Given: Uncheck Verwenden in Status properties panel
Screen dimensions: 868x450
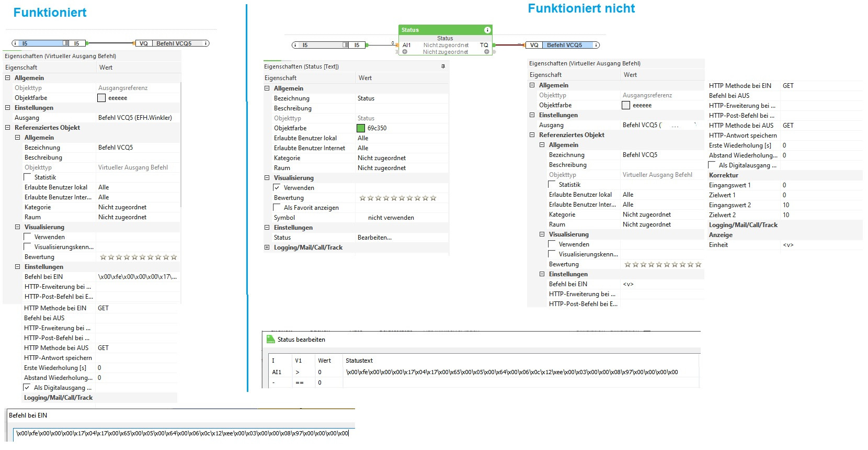Looking at the screenshot, I should click(x=277, y=187).
